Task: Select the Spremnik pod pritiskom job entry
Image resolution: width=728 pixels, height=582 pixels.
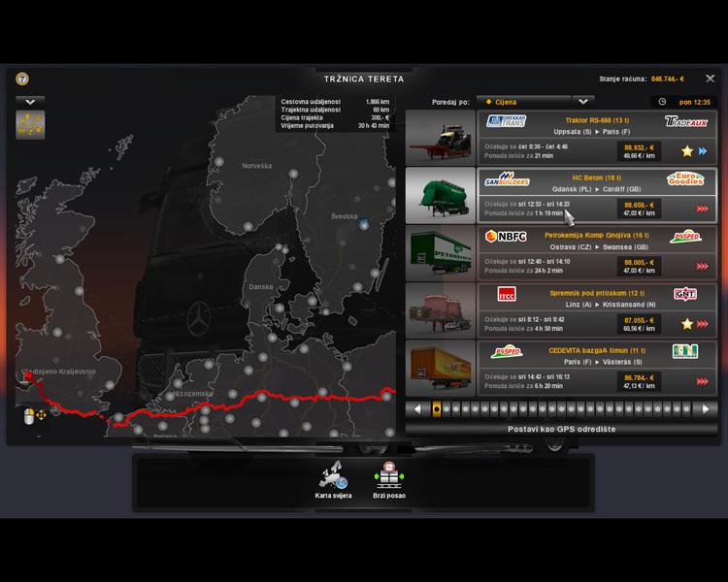Action: (596, 309)
